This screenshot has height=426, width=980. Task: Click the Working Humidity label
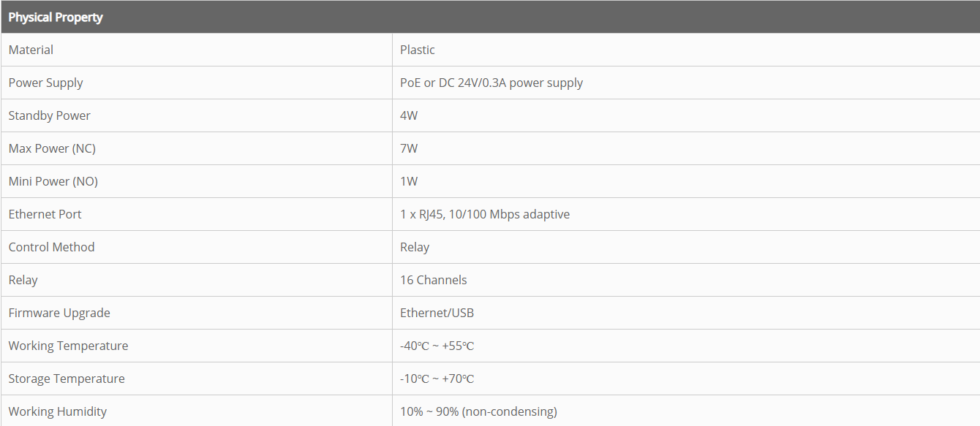pos(58,411)
